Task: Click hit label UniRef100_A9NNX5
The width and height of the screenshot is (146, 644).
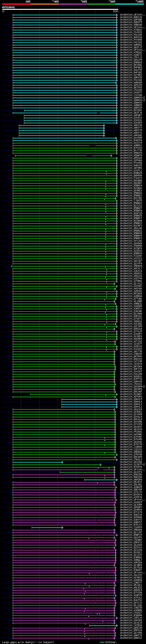Action: coord(131,105)
